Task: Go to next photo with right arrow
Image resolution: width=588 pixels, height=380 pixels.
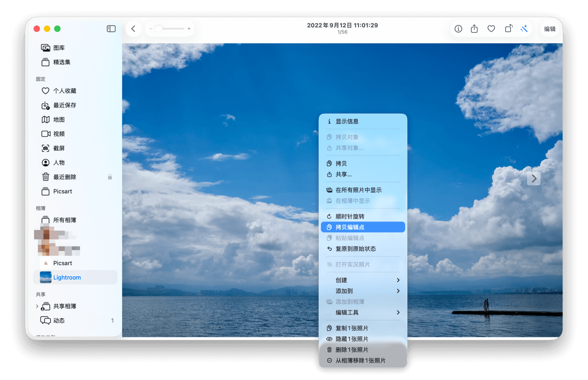Action: point(534,179)
